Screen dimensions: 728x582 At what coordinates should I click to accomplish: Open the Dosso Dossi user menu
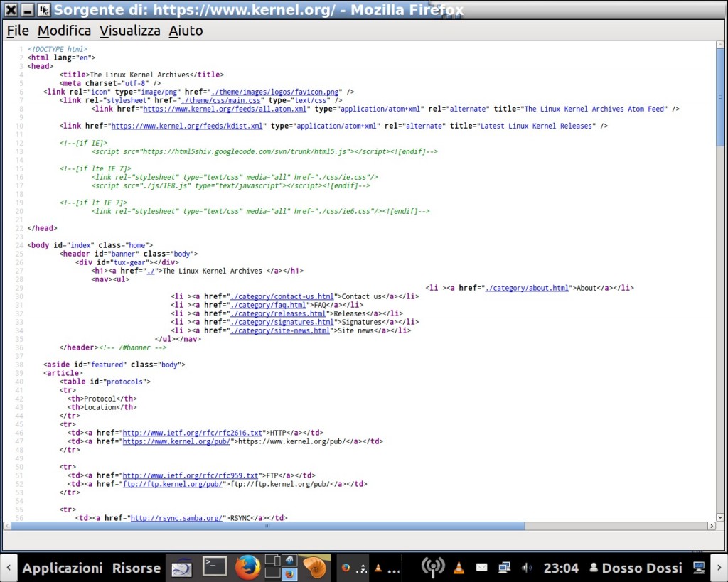pos(636,568)
